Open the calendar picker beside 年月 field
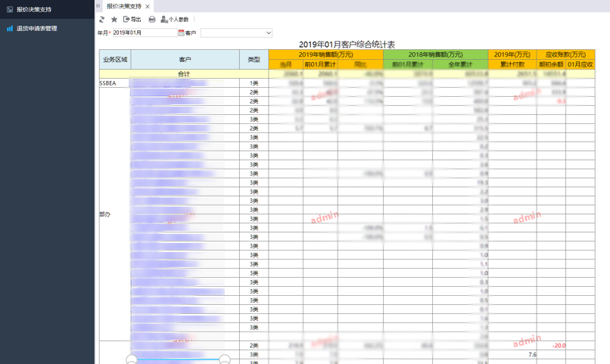This screenshot has width=610, height=364. coord(181,33)
